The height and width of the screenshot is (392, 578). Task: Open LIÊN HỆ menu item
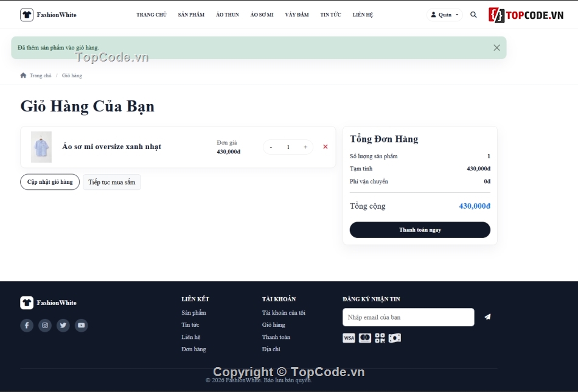[363, 15]
